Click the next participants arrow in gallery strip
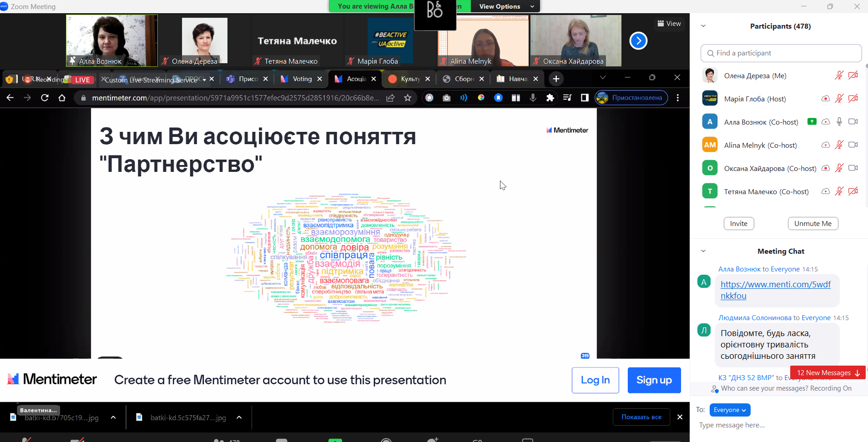Viewport: 868px width, 442px height. point(638,41)
